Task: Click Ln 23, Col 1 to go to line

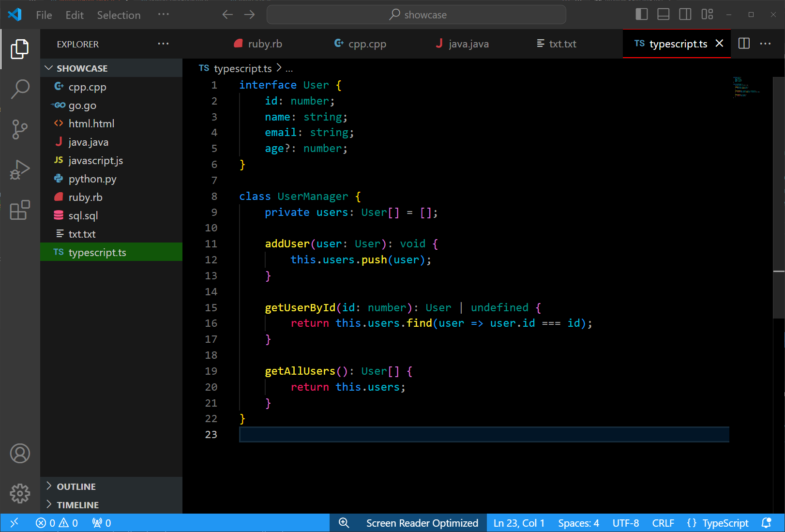Action: click(519, 523)
